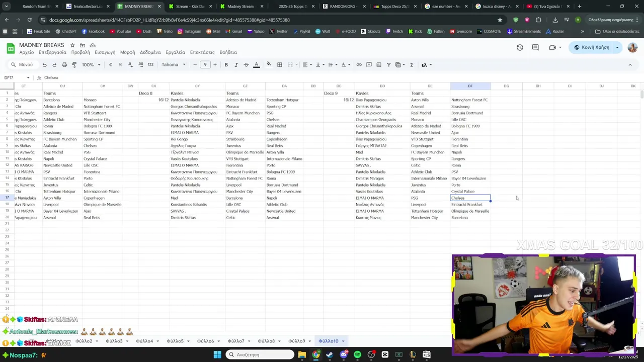Bookmark page with star icon
The height and width of the screenshot is (362, 644).
(x=500, y=20)
